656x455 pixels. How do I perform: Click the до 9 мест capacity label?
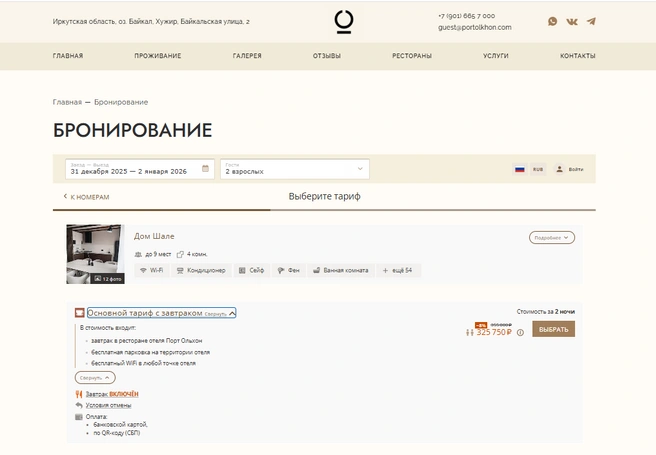coord(153,254)
